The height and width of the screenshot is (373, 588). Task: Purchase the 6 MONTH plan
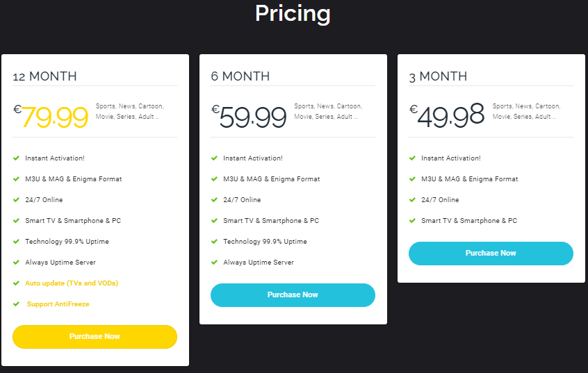point(293,295)
